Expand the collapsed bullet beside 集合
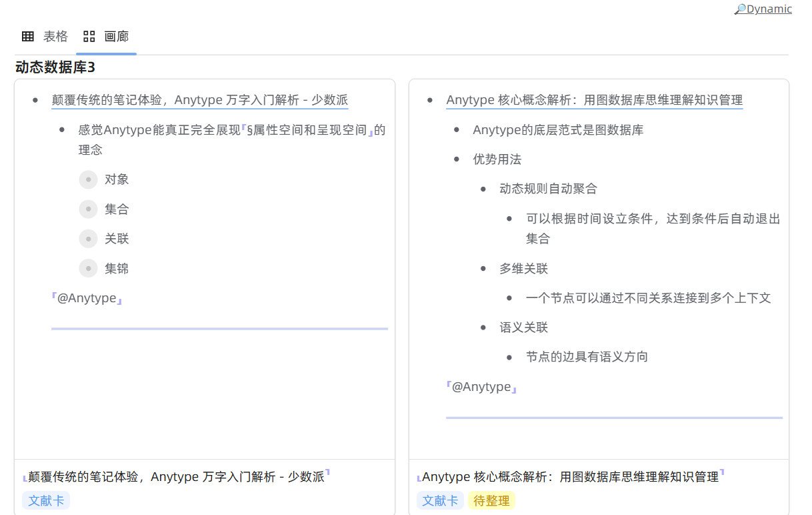 [x=88, y=209]
